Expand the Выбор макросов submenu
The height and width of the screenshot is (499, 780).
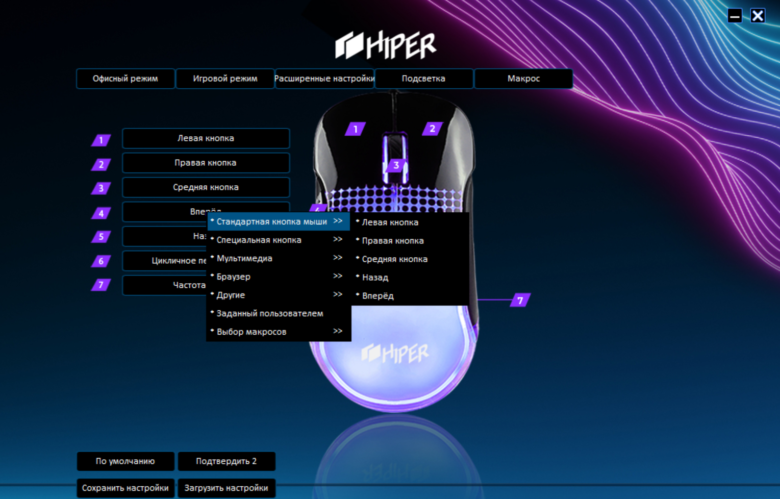[279, 332]
